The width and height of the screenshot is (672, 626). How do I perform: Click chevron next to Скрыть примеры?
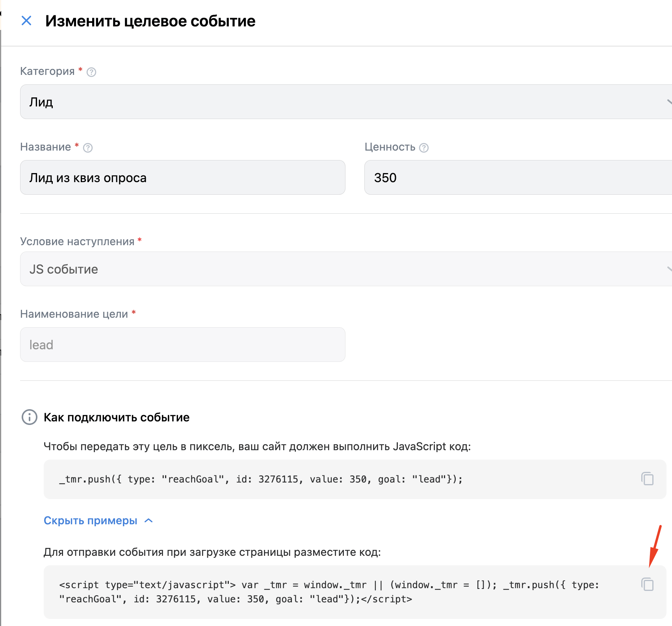tap(149, 521)
